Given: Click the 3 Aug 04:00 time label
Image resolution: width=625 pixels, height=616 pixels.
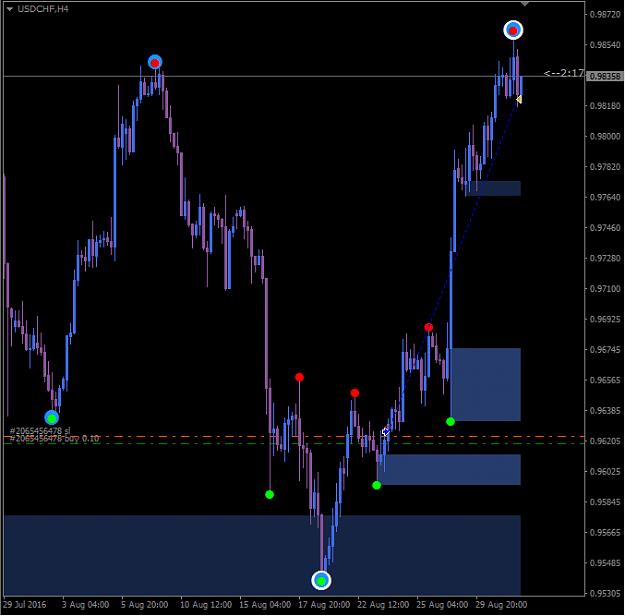Looking at the screenshot, I should [85, 605].
